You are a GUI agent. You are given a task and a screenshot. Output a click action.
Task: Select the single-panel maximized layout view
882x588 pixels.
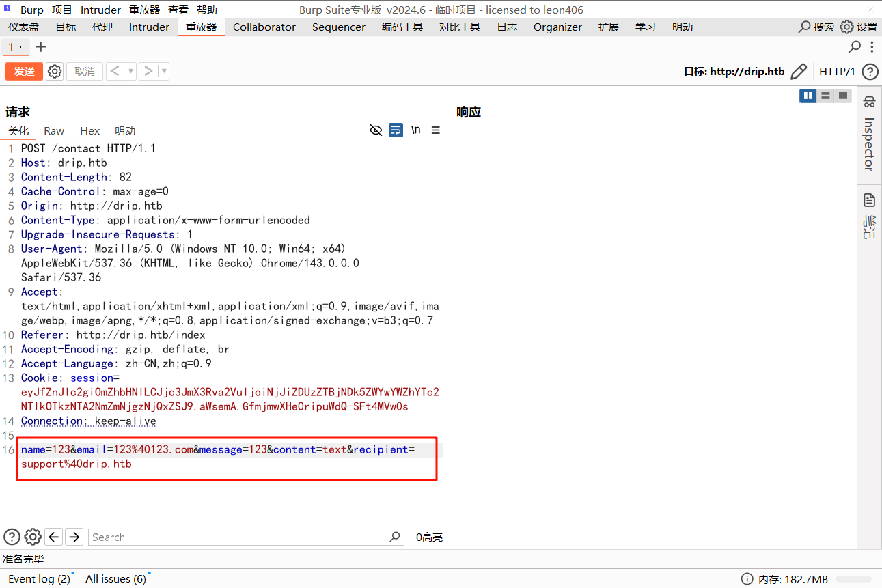coord(842,96)
